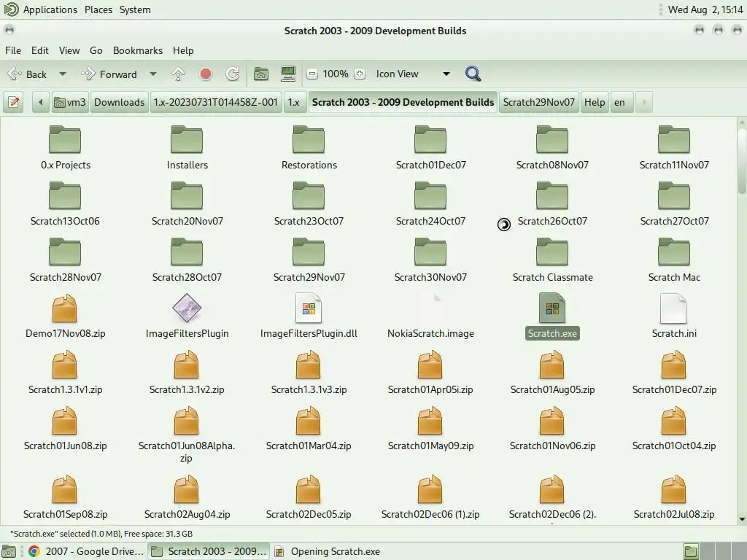The image size is (747, 560).
Task: Zoom in with the plus button
Action: click(x=360, y=74)
